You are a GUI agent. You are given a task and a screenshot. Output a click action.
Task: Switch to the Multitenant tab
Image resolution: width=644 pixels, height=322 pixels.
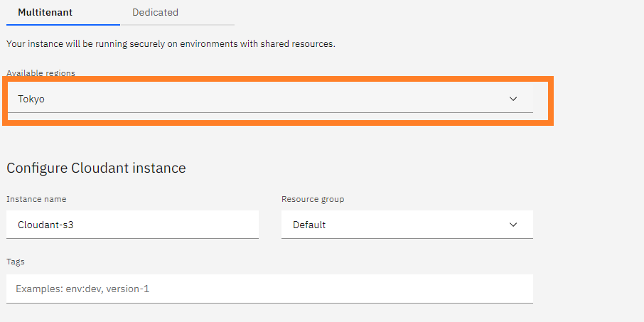pyautogui.click(x=45, y=12)
